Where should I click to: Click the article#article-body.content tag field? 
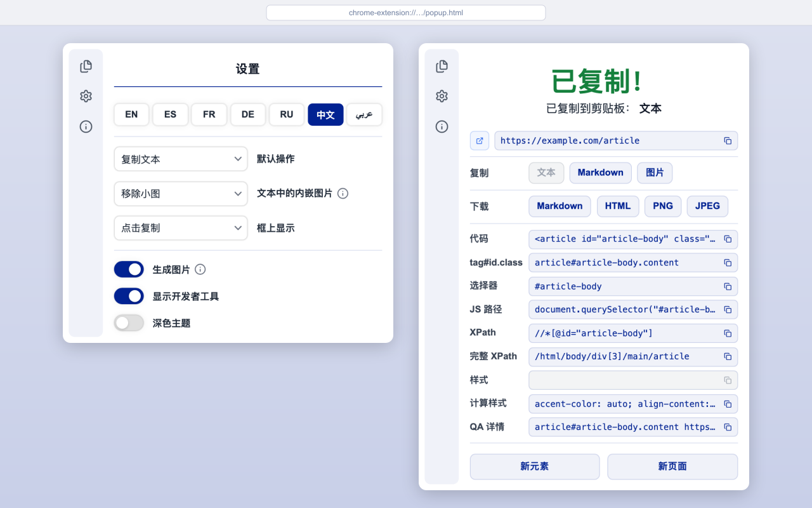pos(633,263)
